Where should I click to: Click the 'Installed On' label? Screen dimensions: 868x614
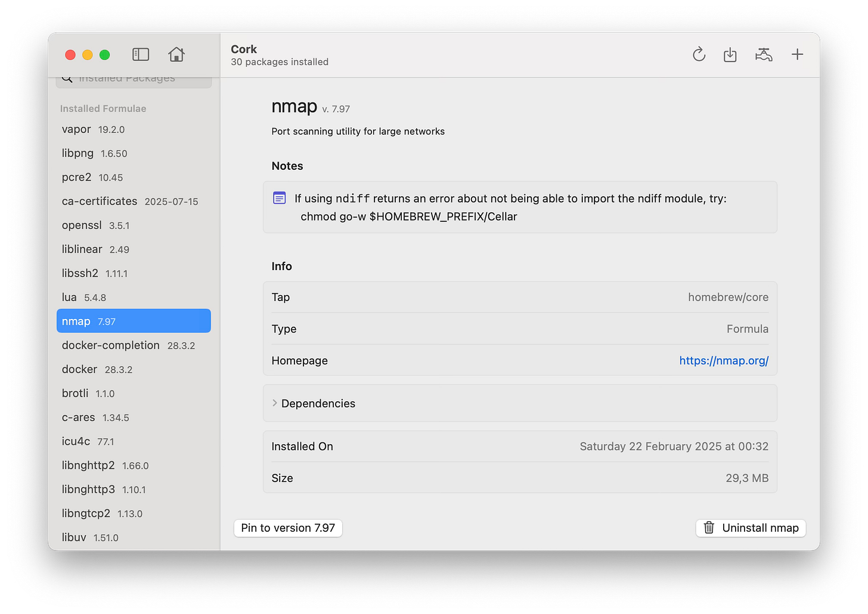click(x=302, y=446)
